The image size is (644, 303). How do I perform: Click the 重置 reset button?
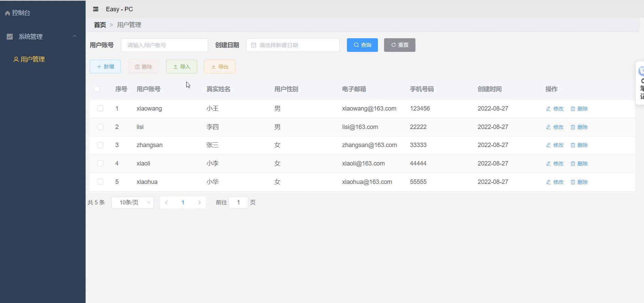tap(400, 45)
